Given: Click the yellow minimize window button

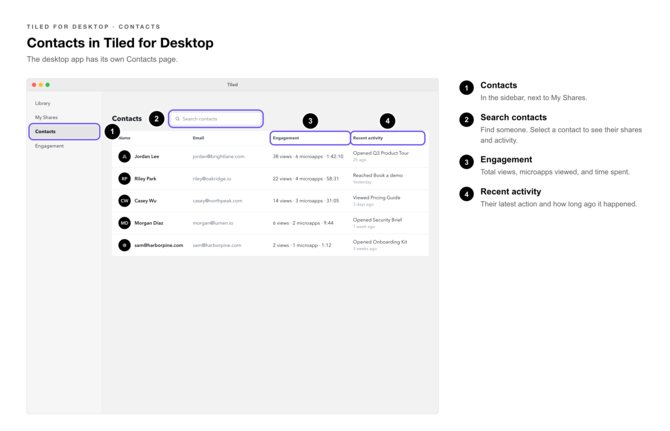Looking at the screenshot, I should point(41,85).
